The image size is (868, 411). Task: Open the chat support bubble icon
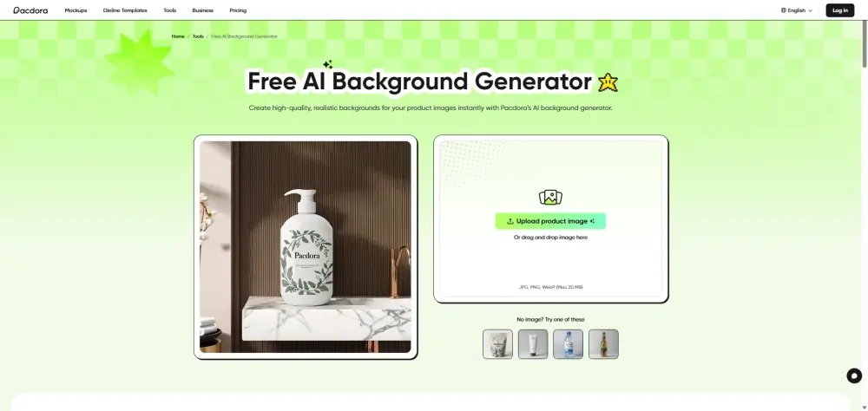(854, 376)
